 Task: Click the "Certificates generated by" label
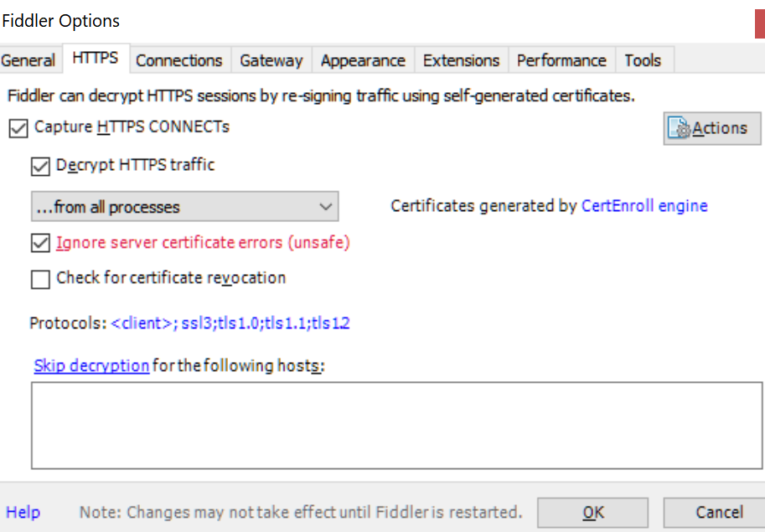tap(484, 206)
